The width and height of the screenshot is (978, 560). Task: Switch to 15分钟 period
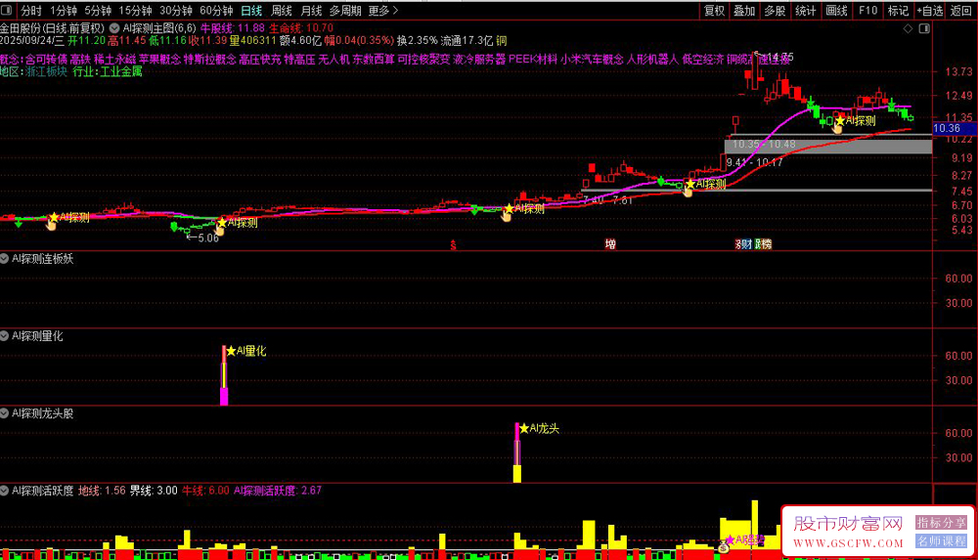tap(135, 11)
